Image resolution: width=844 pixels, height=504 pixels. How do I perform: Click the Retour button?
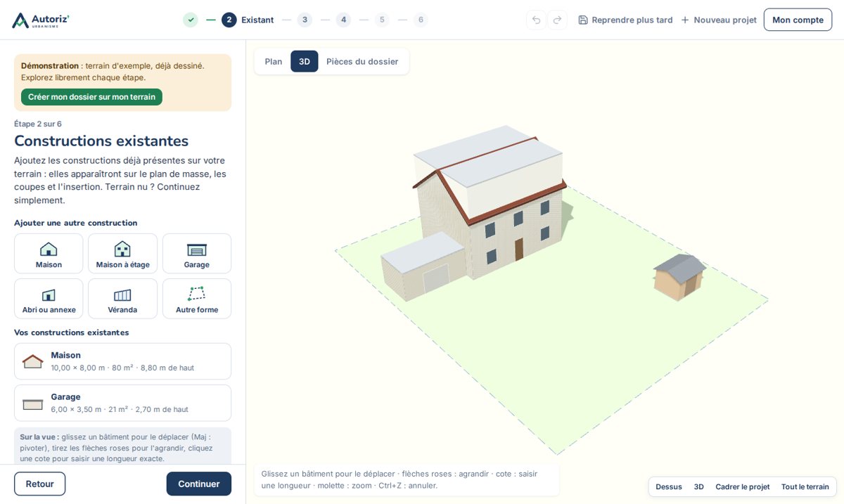click(39, 484)
